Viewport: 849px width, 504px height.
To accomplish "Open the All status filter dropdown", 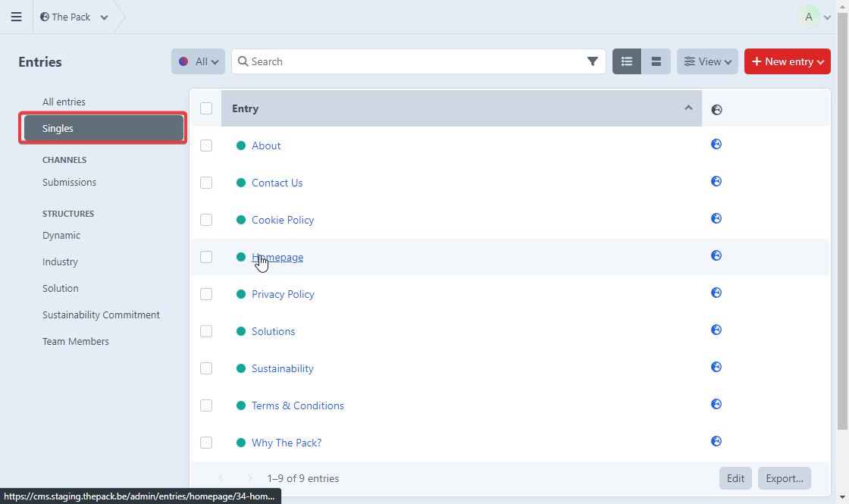I will 198,61.
